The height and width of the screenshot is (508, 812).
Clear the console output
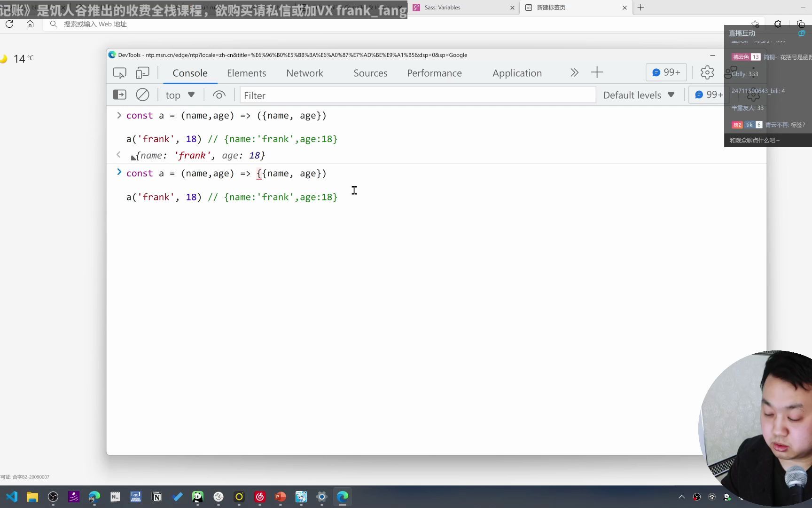[142, 95]
